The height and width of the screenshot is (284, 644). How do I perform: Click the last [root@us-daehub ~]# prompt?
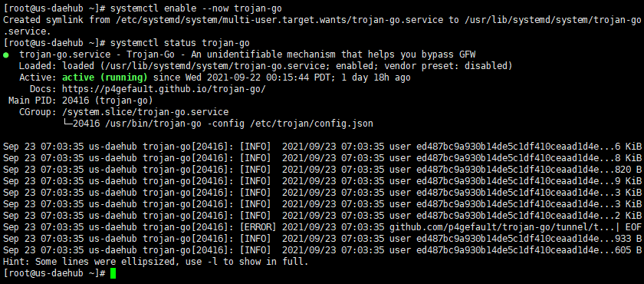[54, 273]
